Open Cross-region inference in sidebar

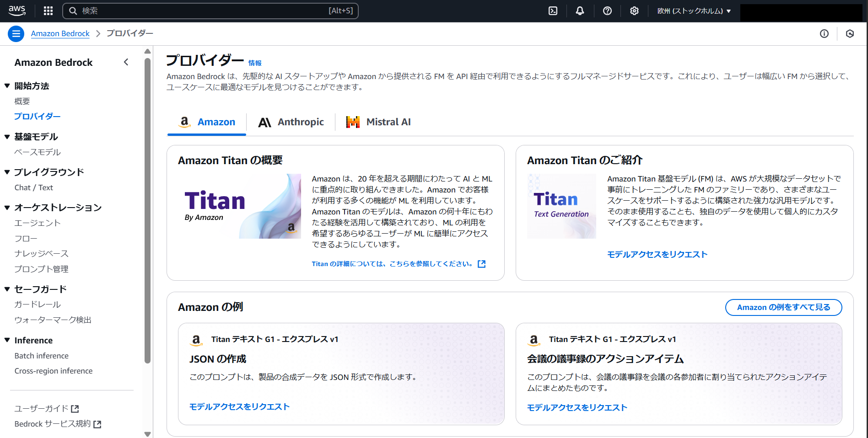click(x=54, y=371)
